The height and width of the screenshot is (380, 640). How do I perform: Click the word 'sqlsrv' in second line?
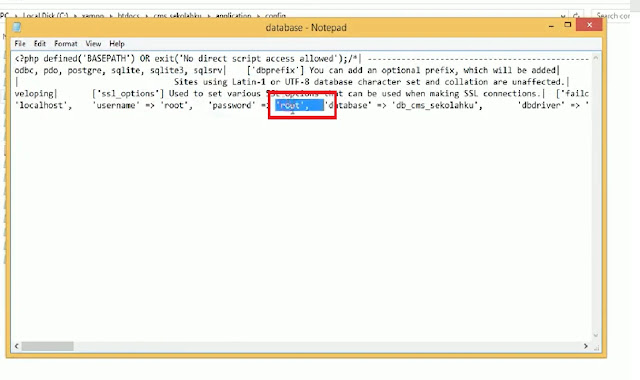(208, 70)
